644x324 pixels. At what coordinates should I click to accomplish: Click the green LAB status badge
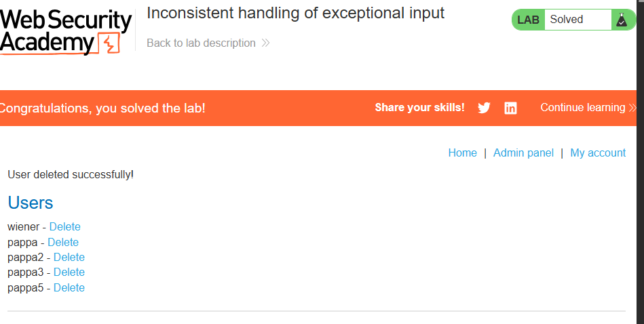point(528,20)
